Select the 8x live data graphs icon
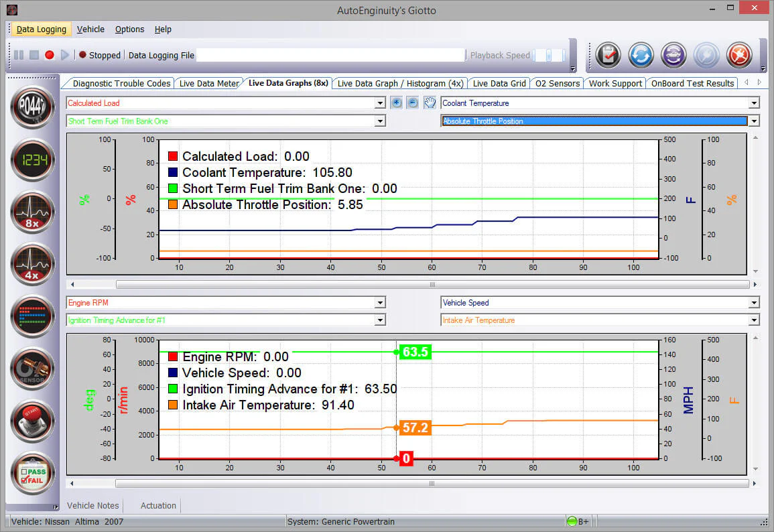This screenshot has width=774, height=532. [x=33, y=212]
